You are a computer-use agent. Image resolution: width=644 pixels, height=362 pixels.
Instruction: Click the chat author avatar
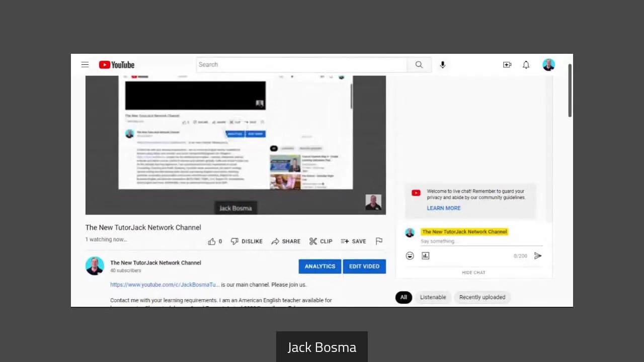410,233
